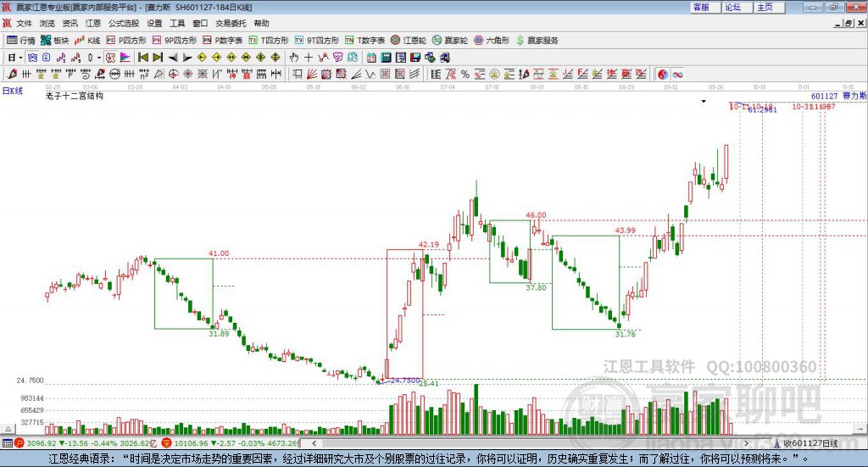Screen dimensions: 868x467
Task: Select the Gann fan rays tool
Action: [x=312, y=74]
